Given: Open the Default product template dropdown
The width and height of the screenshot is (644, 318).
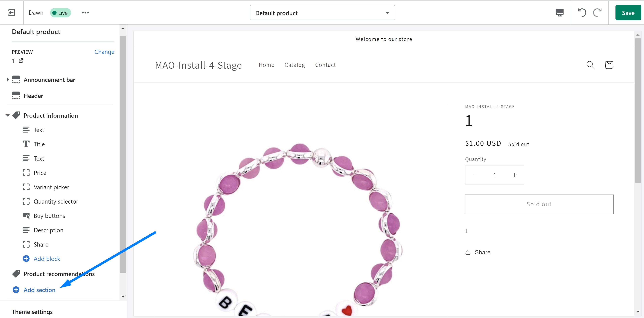Looking at the screenshot, I should point(322,13).
